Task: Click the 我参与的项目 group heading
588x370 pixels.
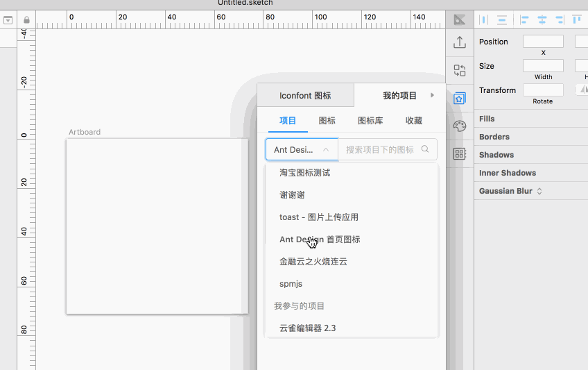Action: point(299,306)
